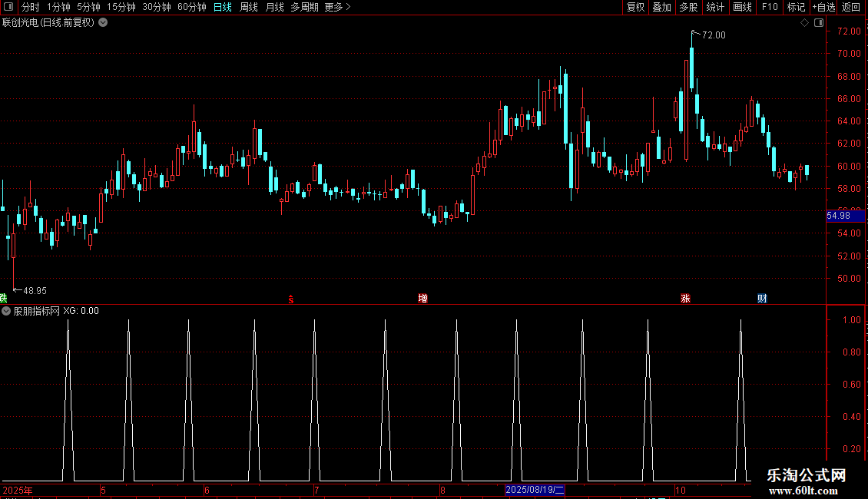This screenshot has height=499, width=868.
Task: Open the indicator panel dropdown icon
Action: (x=6, y=311)
